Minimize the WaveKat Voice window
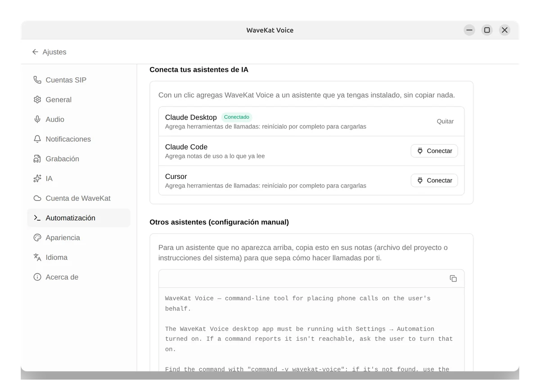The width and height of the screenshot is (540, 392). point(469,30)
